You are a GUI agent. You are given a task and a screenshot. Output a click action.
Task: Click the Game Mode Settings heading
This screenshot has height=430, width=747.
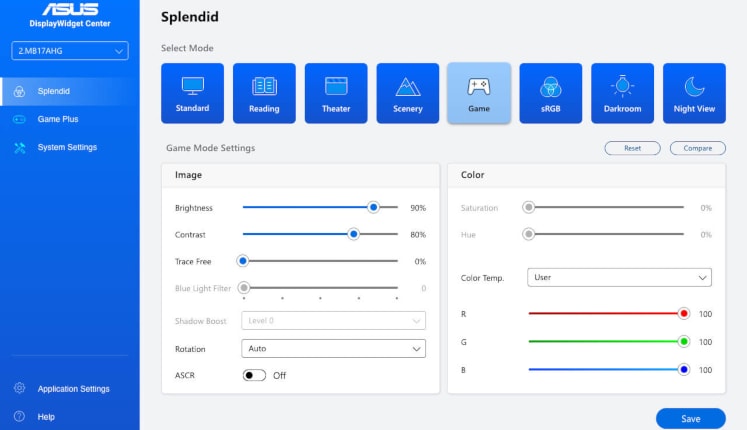pyautogui.click(x=211, y=148)
